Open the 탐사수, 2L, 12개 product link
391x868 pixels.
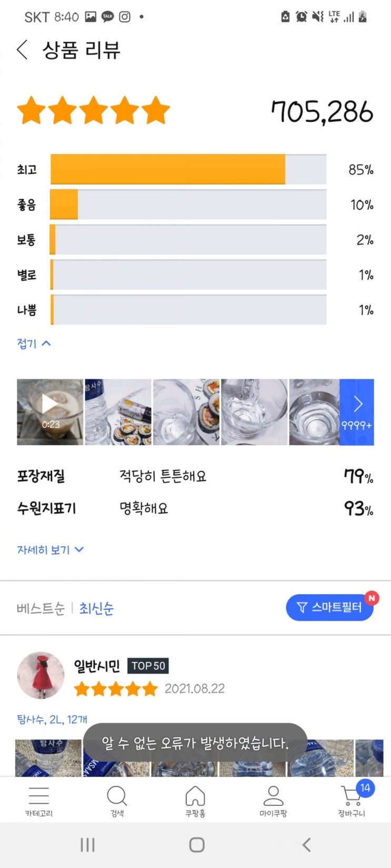(52, 719)
